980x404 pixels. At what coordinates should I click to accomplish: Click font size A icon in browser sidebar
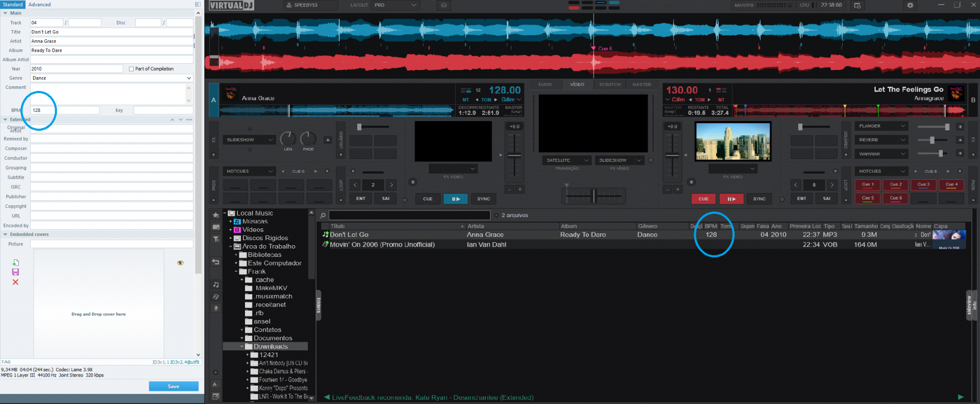(x=215, y=384)
